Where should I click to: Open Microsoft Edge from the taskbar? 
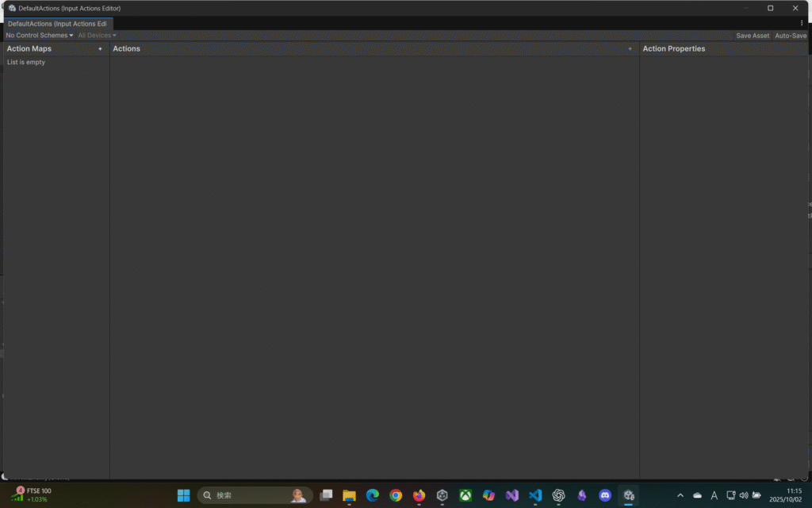[373, 495]
